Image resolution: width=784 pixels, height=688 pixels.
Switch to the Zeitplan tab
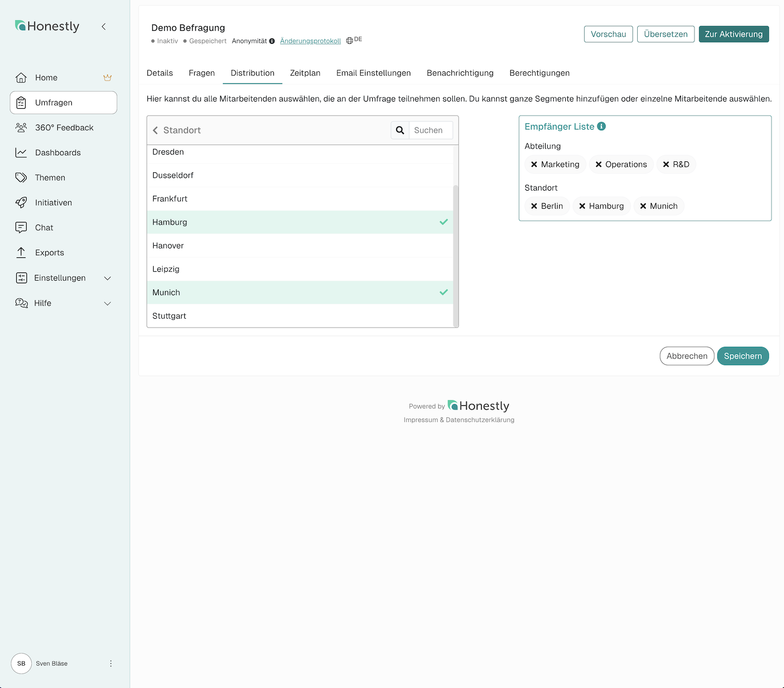(305, 73)
